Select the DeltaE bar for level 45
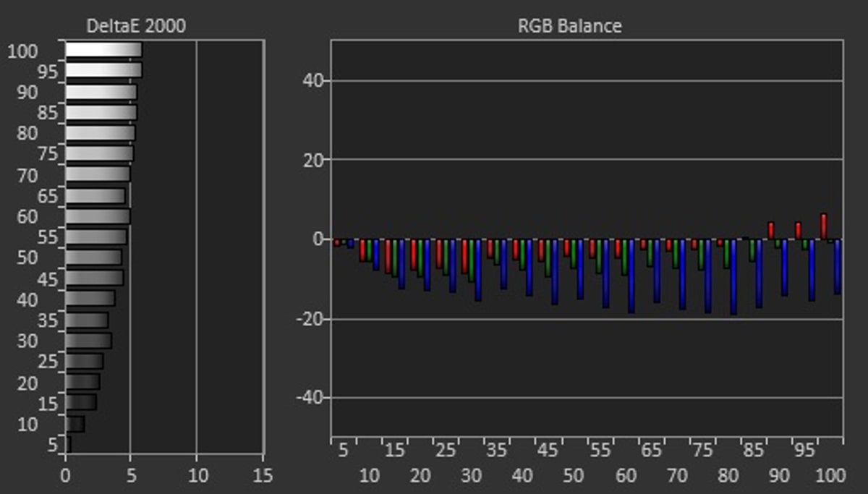 tap(95, 278)
